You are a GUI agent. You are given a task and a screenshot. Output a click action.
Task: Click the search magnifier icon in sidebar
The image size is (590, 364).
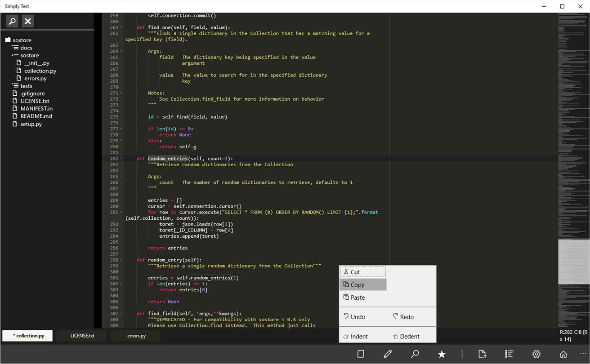[x=13, y=21]
